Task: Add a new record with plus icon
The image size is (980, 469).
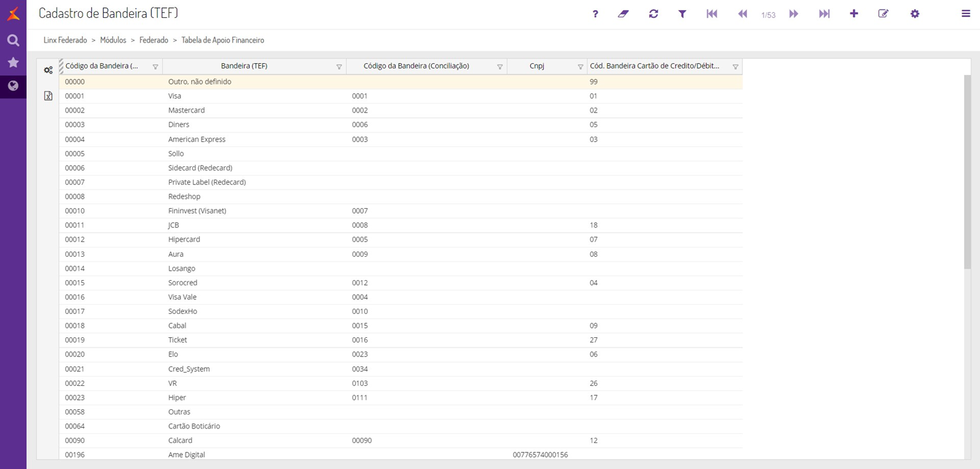Action: click(x=854, y=14)
